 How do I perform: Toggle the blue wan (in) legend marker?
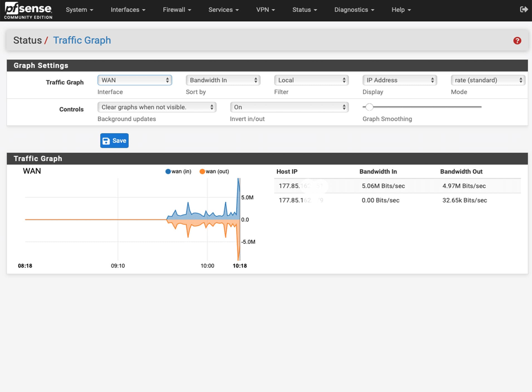pyautogui.click(x=168, y=171)
